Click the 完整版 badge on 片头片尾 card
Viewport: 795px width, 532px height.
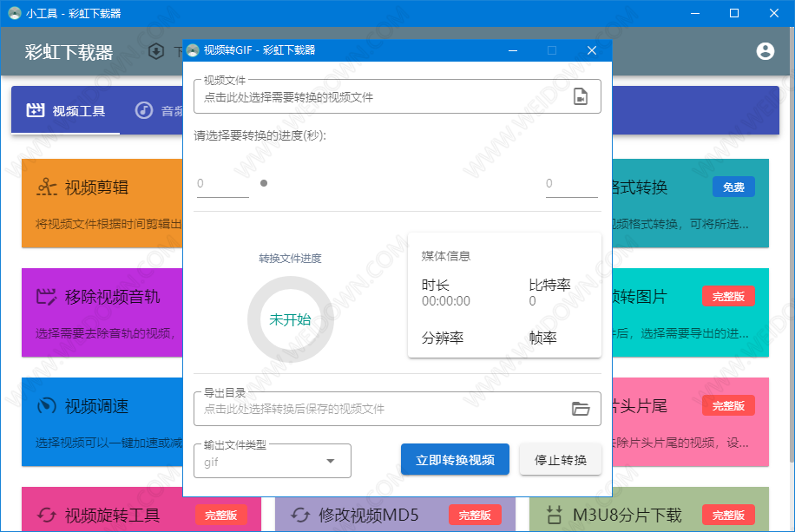728,405
